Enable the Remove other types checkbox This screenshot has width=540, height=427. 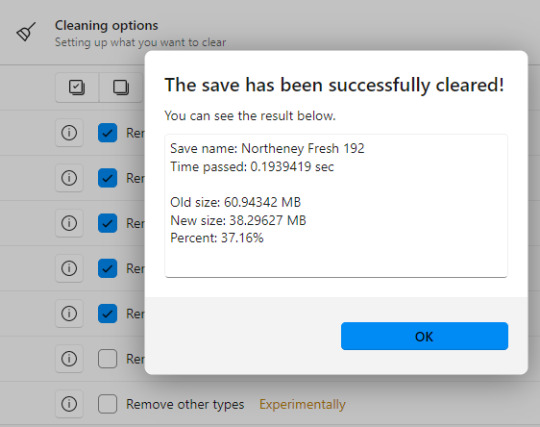107,404
